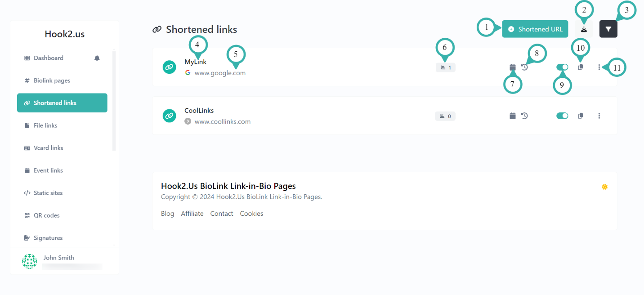The height and width of the screenshot is (295, 644).
Task: Click the notification bell icon in sidebar
Action: click(97, 58)
